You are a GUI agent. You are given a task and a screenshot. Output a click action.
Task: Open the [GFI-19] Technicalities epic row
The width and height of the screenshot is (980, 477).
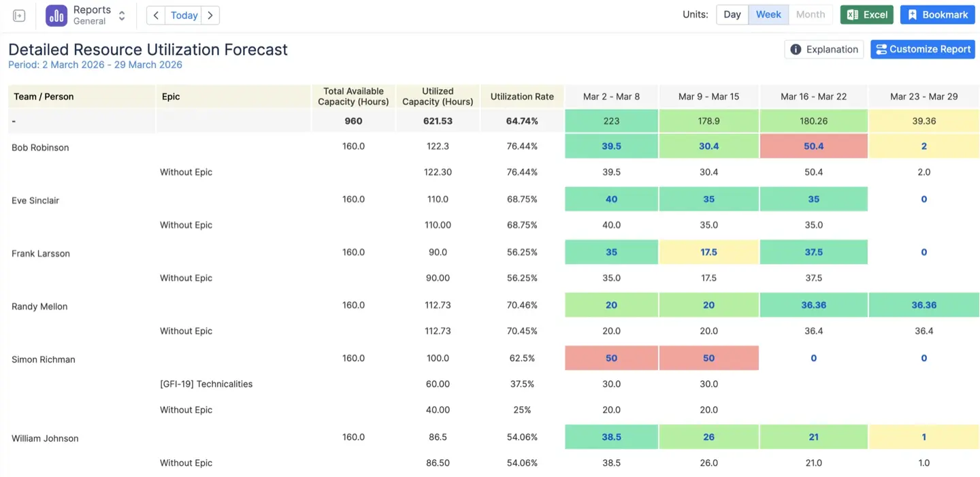[207, 383]
